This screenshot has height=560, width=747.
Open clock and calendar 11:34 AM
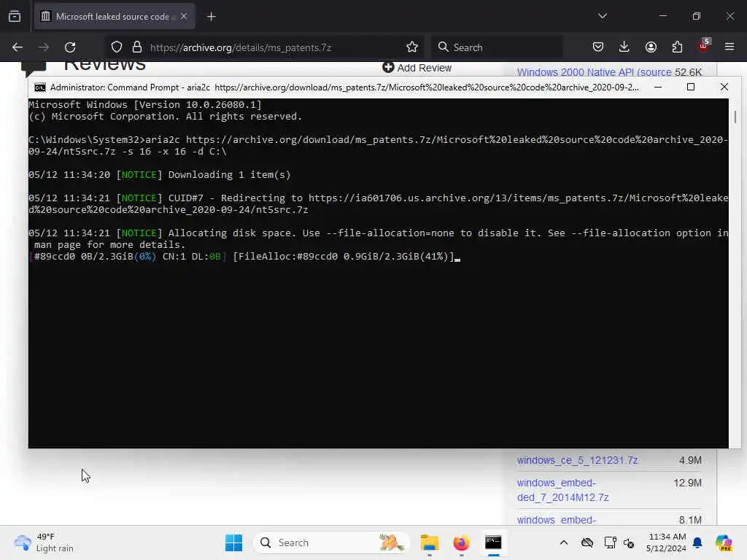point(667,542)
